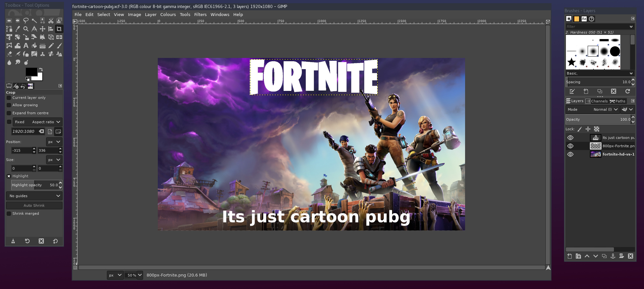Select the Measure compass tool
This screenshot has width=644, height=289.
tap(34, 29)
